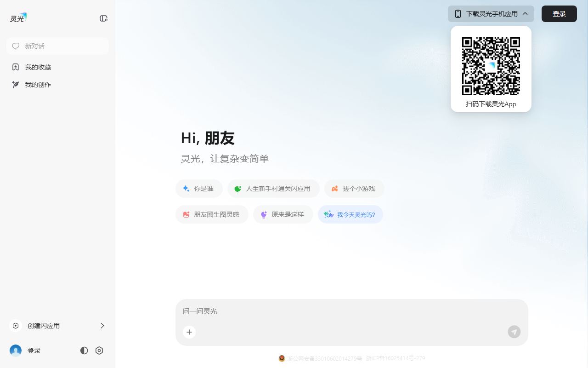588x368 pixels.
Task: Open the 浙公网安备 record link
Action: (x=325, y=358)
